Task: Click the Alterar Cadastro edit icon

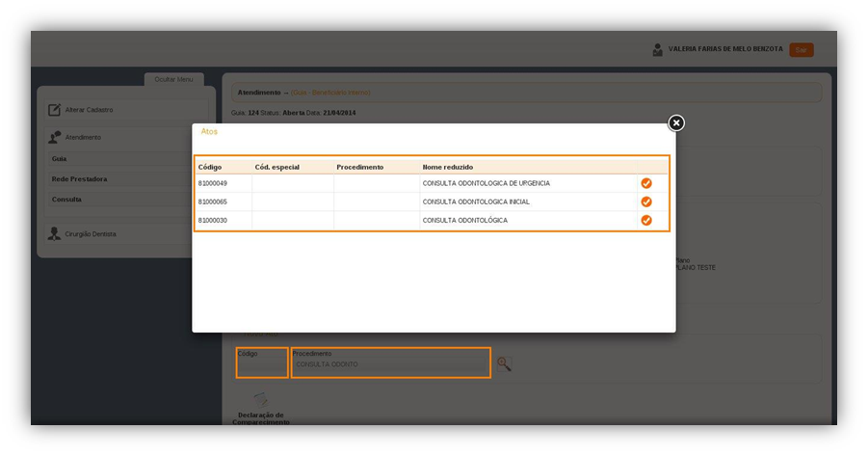Action: 55,110
